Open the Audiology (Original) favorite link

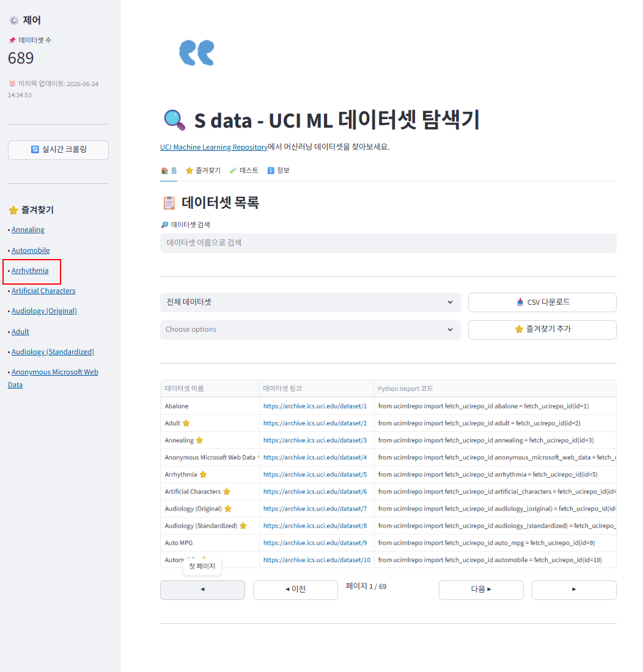click(44, 311)
